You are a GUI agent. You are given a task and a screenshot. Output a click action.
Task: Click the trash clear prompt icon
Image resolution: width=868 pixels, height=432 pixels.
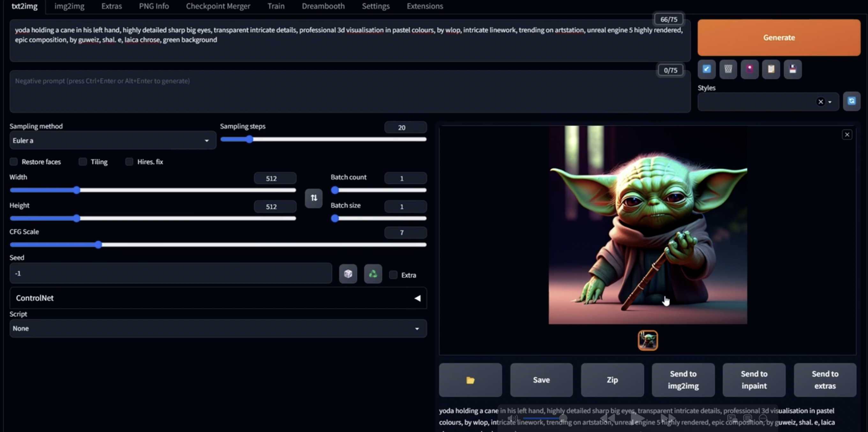tap(728, 70)
